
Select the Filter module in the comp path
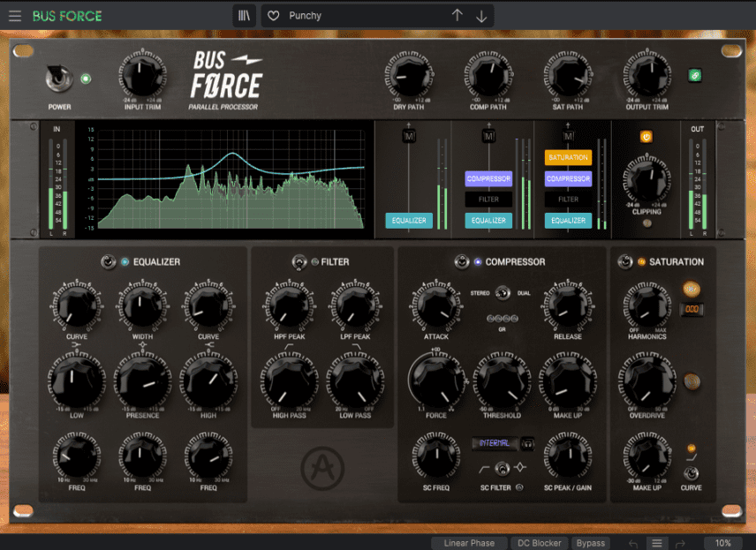488,200
